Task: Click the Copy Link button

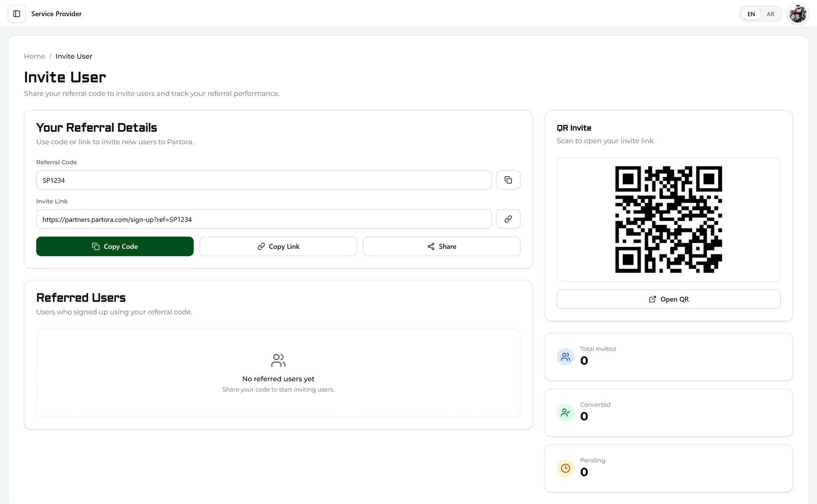Action: pos(278,246)
